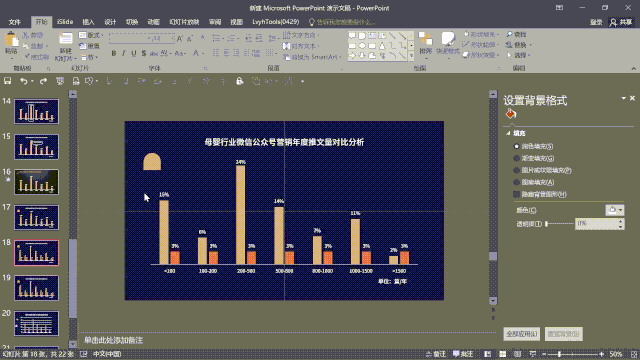640x360 pixels.
Task: Open the fill Color (颜色) dropdown
Action: click(x=614, y=210)
